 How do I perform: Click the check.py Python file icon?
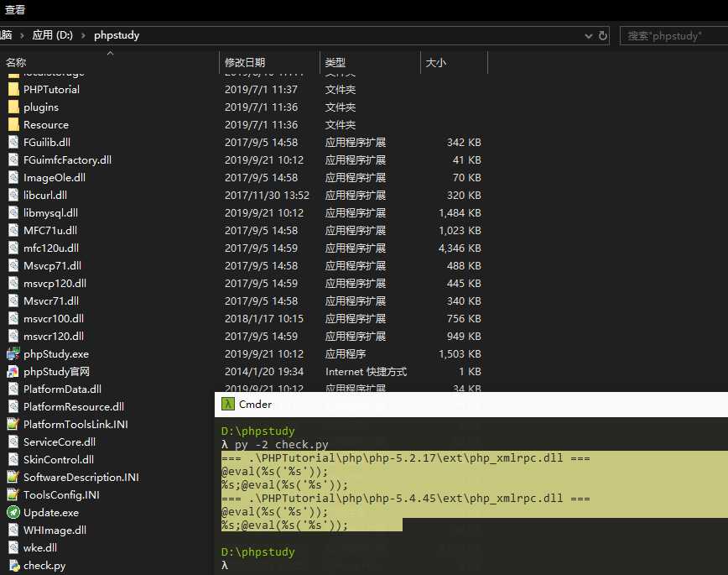(x=14, y=566)
